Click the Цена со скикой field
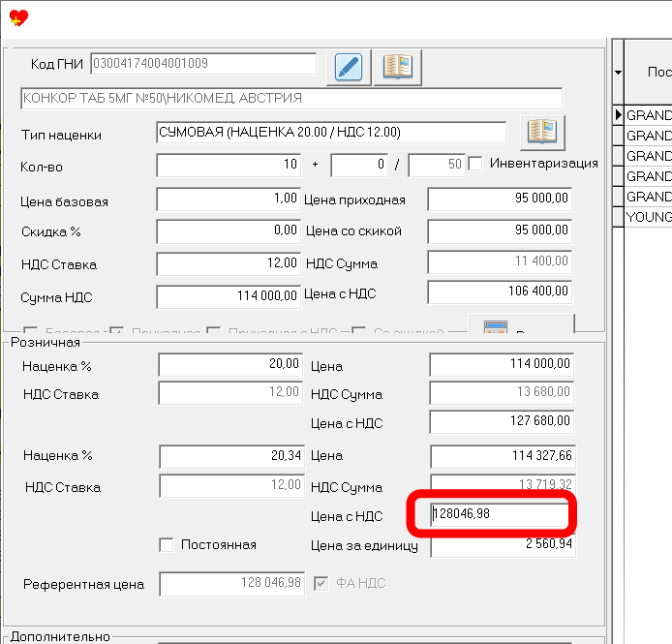 (x=500, y=231)
